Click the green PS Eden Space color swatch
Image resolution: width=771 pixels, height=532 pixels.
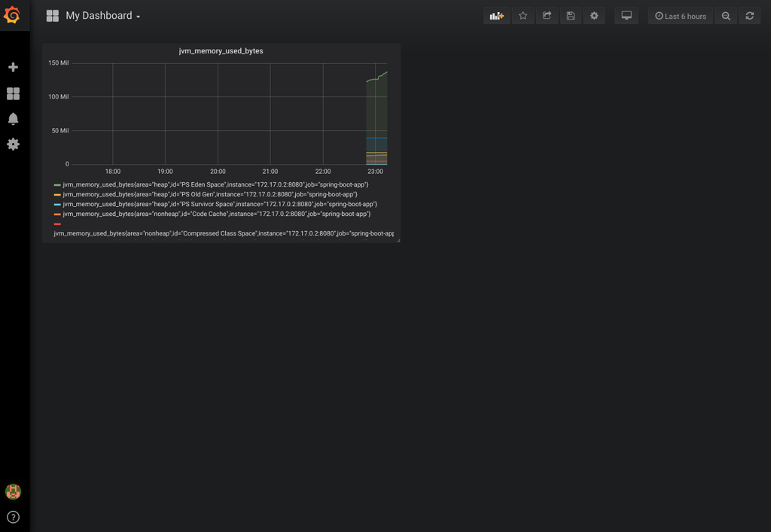click(57, 184)
